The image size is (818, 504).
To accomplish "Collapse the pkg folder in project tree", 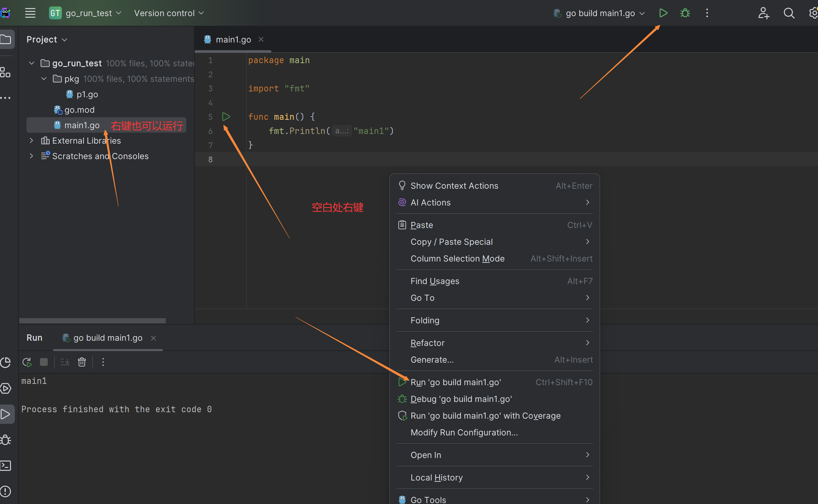I will coord(44,79).
